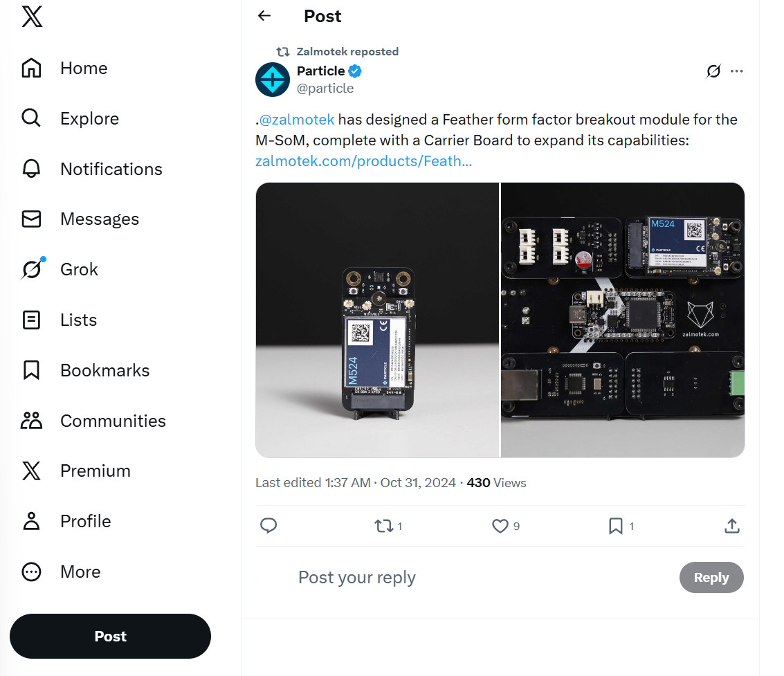Bookmark this post

(615, 526)
